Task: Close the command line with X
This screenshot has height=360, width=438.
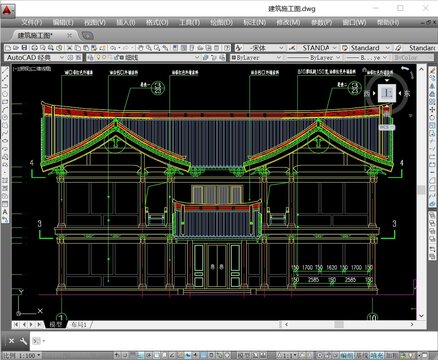Action: coord(11,341)
